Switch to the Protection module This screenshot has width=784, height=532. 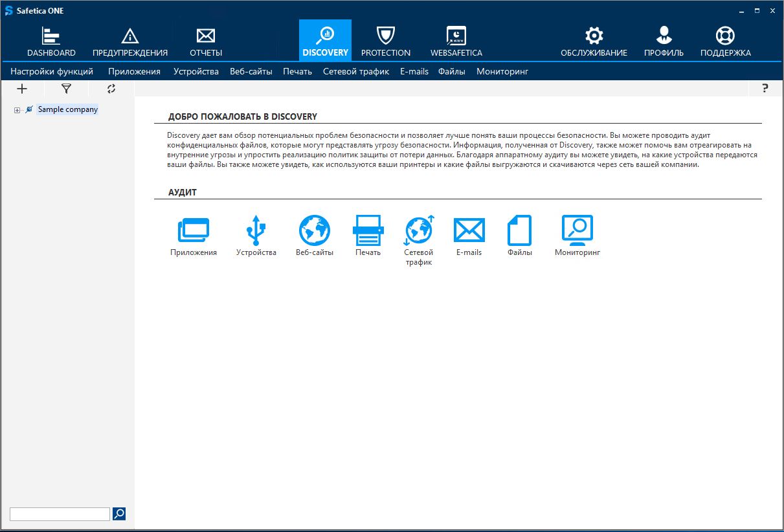click(x=386, y=41)
